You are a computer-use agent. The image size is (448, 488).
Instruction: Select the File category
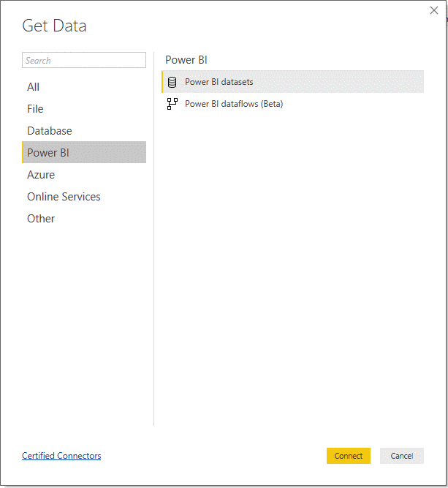coord(84,109)
